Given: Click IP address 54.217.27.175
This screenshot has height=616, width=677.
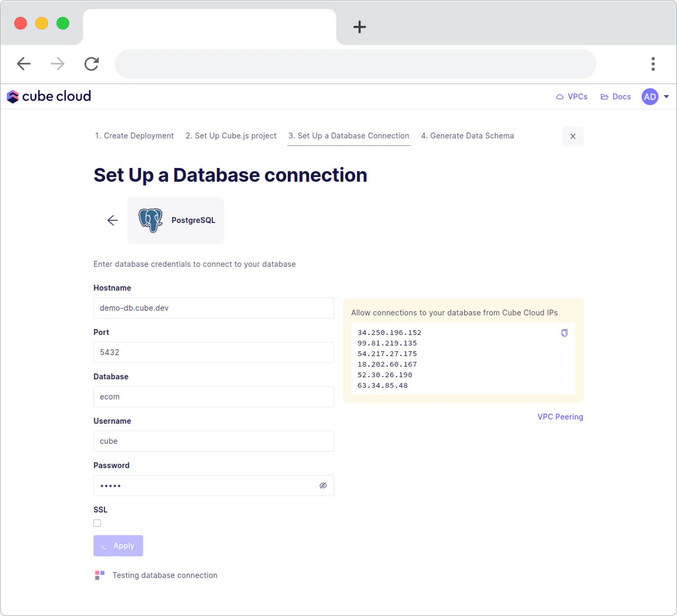Looking at the screenshot, I should (x=387, y=354).
